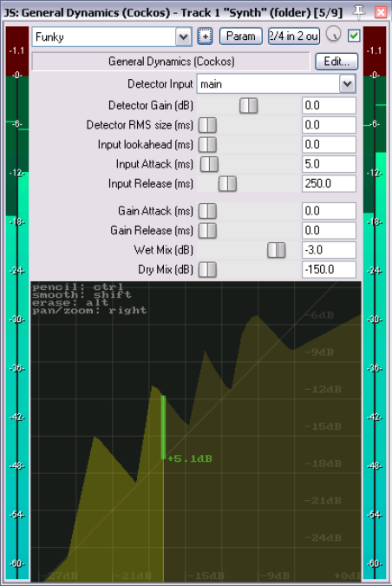Click the Input Attack slider handle

pos(209,164)
